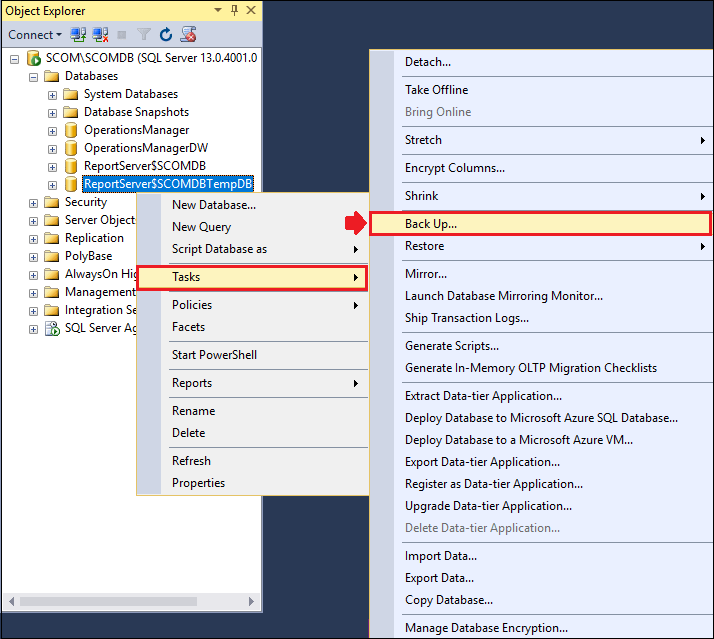Click the System Databases folder icon
Image resolution: width=714 pixels, height=639 pixels.
pyautogui.click(x=70, y=94)
